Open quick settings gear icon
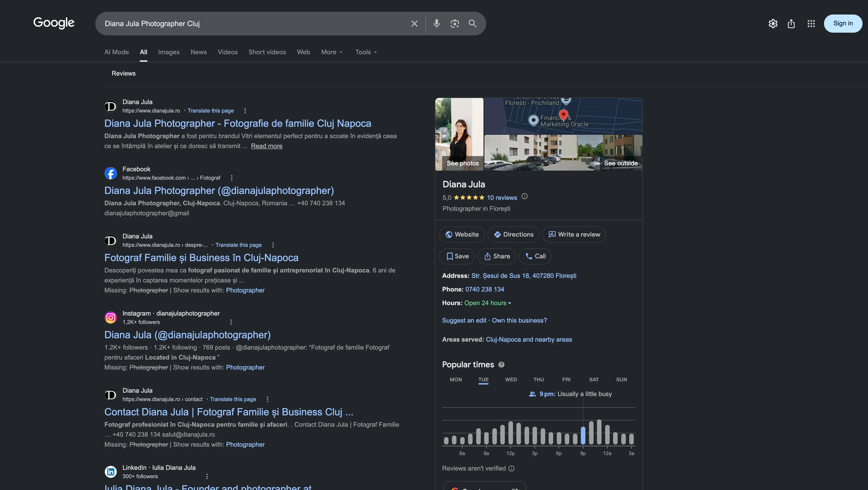 point(773,24)
